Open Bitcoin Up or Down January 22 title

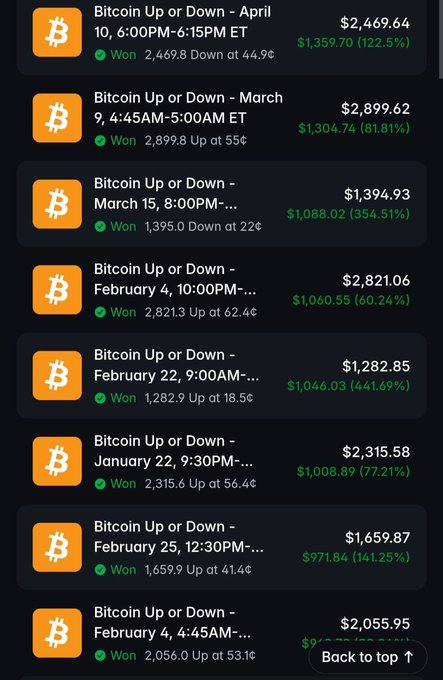click(x=173, y=451)
